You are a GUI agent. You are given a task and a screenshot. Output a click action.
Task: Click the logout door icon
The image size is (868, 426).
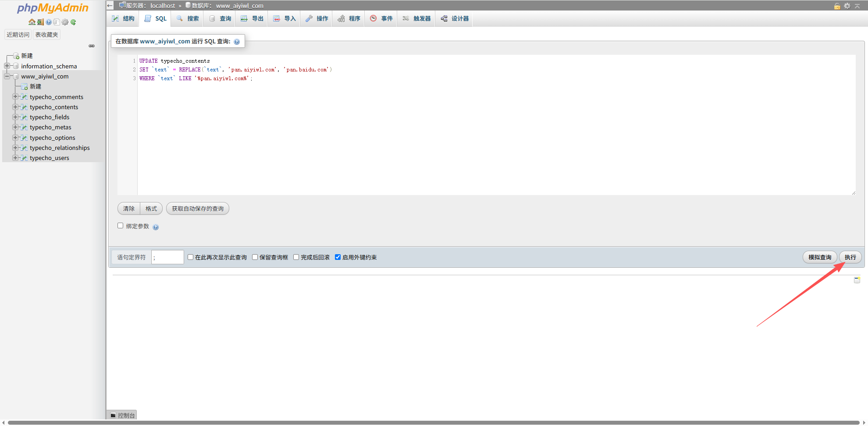40,22
